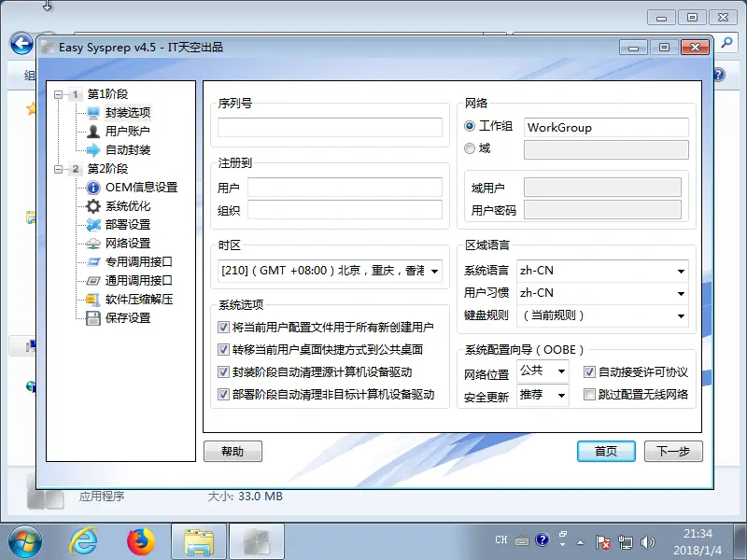
Task: Toggle 部署阶段自动清理非目标计算机设备驱动 checkbox
Action: click(223, 394)
